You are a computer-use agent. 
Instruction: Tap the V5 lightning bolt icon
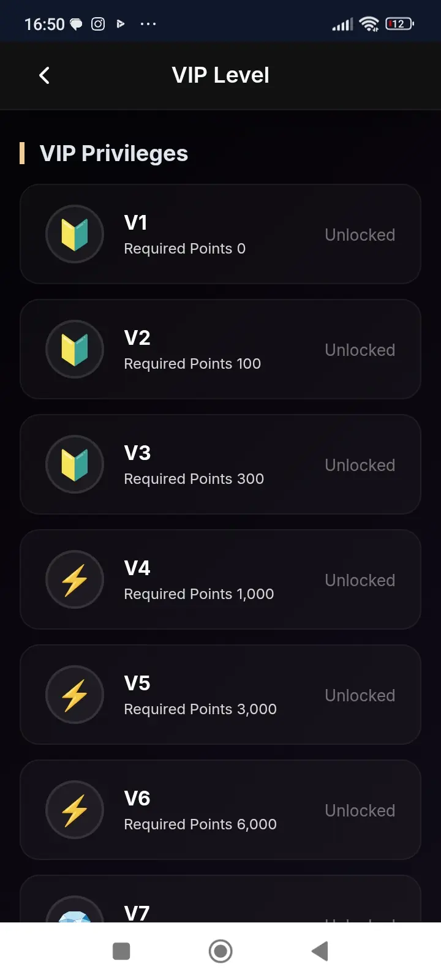[75, 695]
